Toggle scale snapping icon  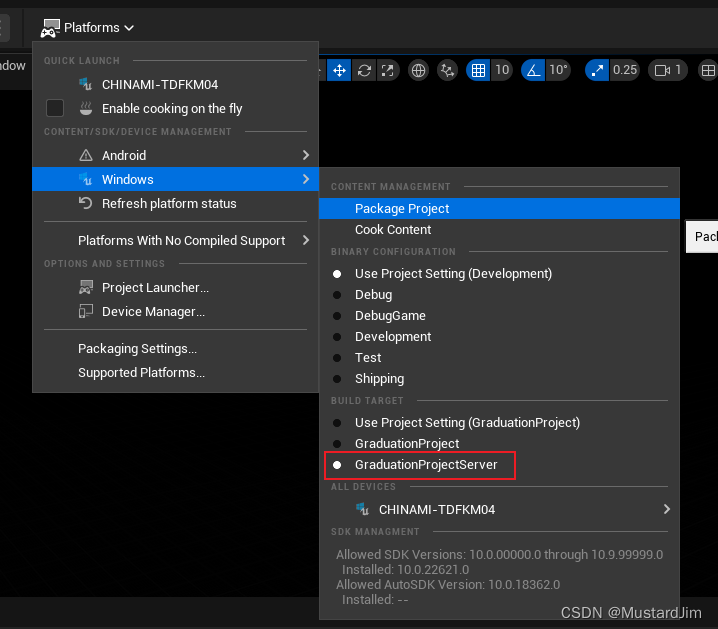(x=597, y=70)
